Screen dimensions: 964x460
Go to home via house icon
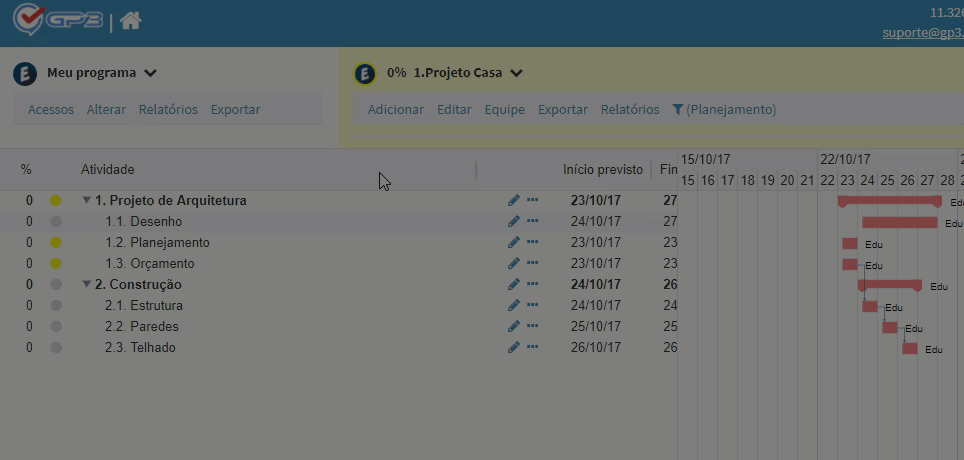click(x=131, y=21)
